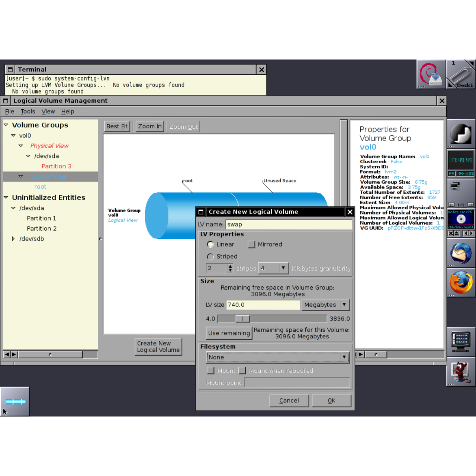Click the BSD daemon panel icon
This screenshot has height=476, width=476.
point(461,373)
